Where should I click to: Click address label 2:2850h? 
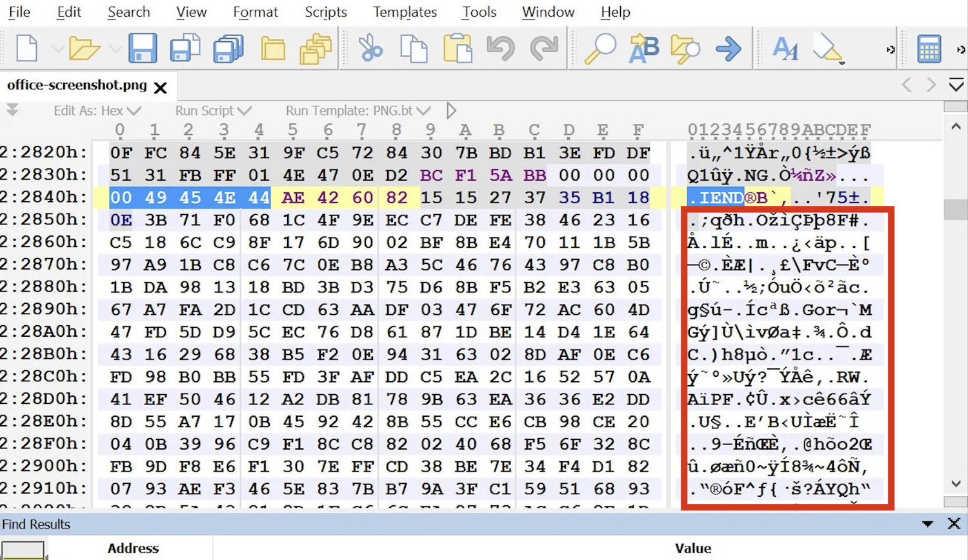point(44,220)
